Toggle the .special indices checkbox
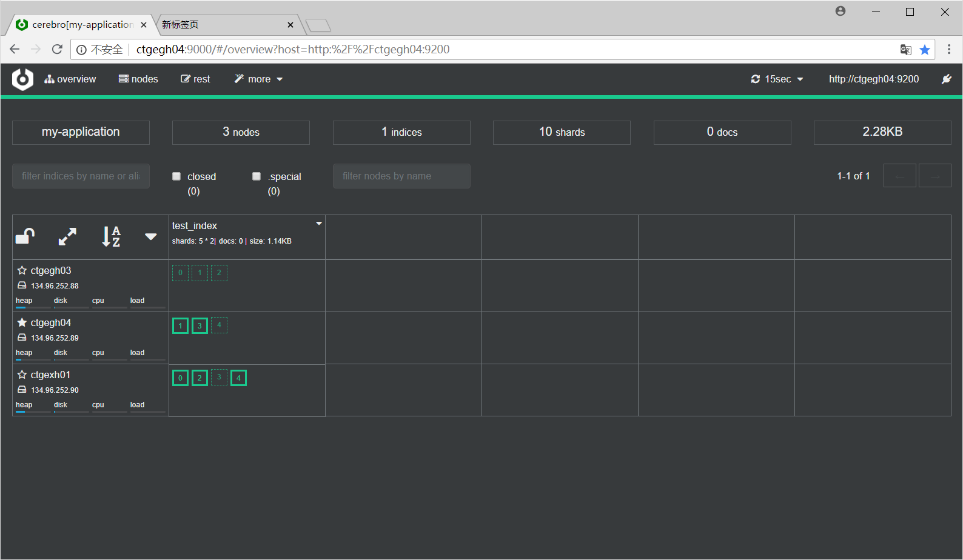 click(257, 176)
